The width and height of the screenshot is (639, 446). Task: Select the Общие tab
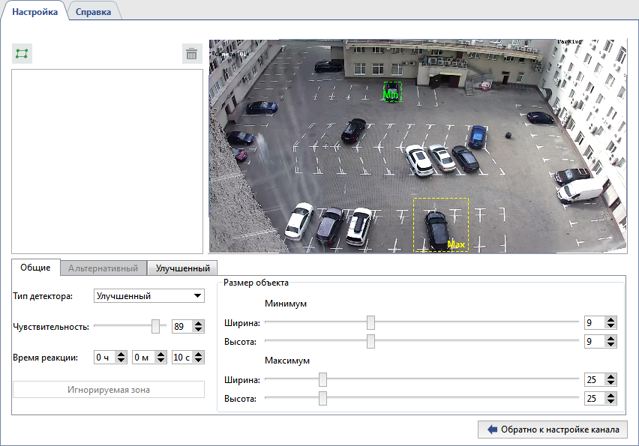point(35,268)
